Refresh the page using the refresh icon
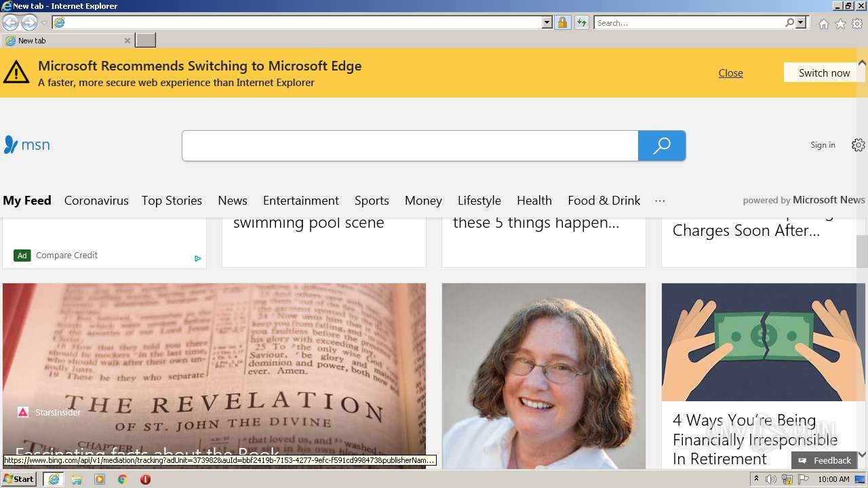 (581, 22)
